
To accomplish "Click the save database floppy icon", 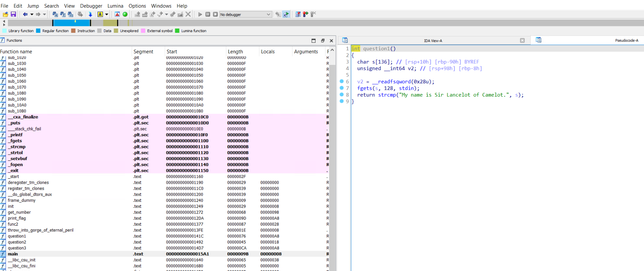I will [13, 14].
